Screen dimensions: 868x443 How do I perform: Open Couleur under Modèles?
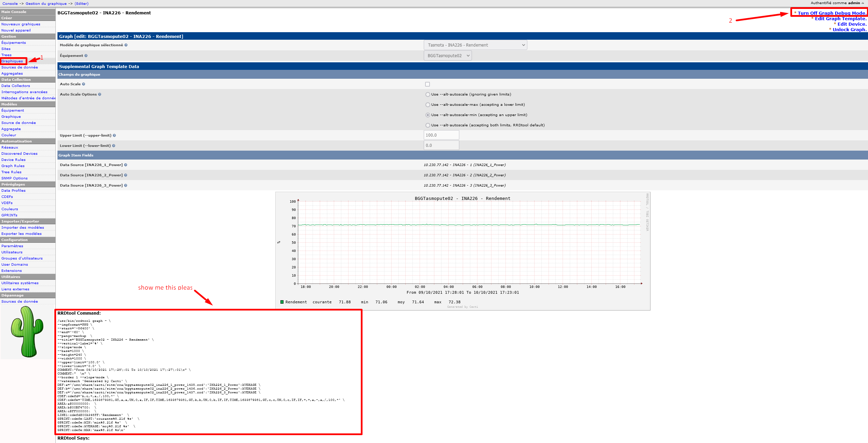(x=9, y=135)
